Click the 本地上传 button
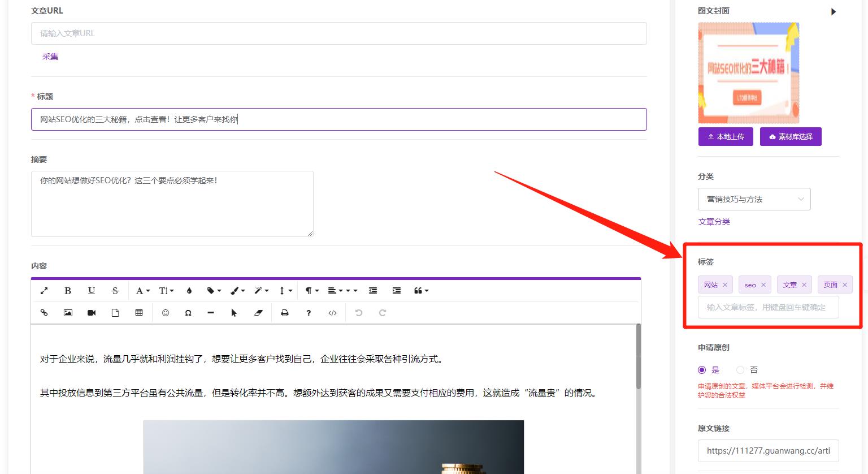This screenshot has height=474, width=868. [x=726, y=136]
